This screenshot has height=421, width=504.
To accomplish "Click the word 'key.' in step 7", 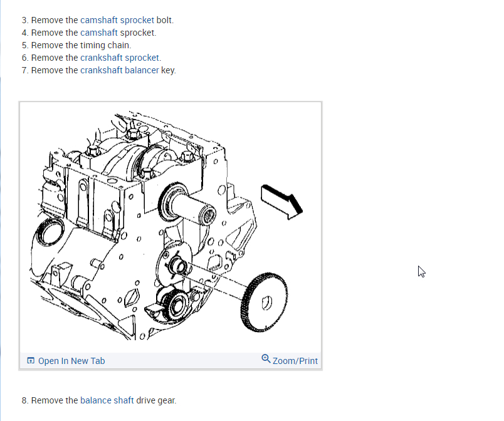I will (169, 70).
